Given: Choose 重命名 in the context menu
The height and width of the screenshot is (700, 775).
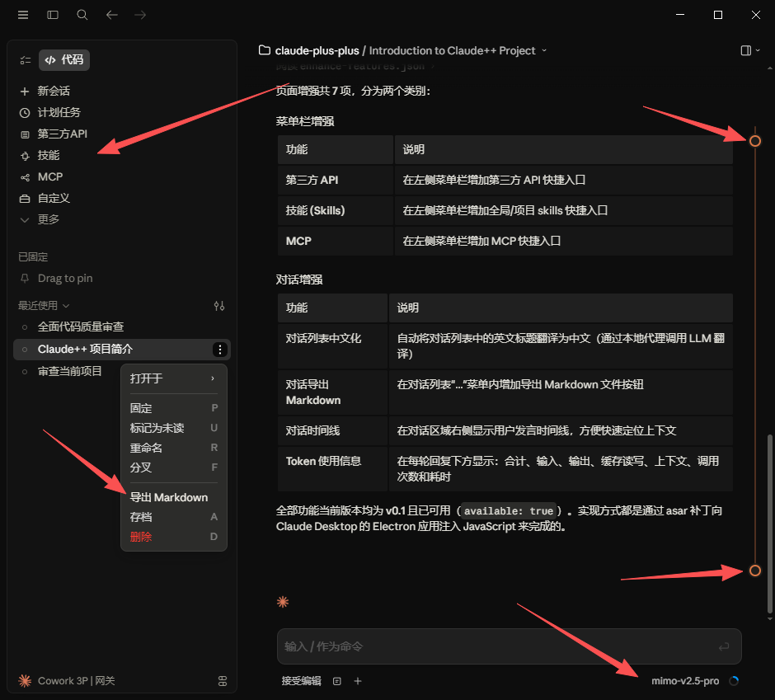Looking at the screenshot, I should click(x=173, y=448).
